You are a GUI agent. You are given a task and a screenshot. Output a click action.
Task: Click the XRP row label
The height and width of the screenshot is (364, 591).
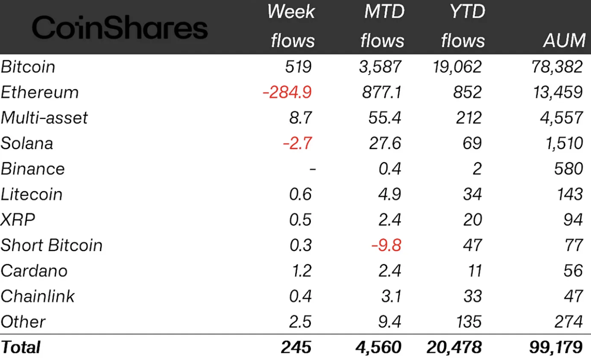tap(18, 220)
